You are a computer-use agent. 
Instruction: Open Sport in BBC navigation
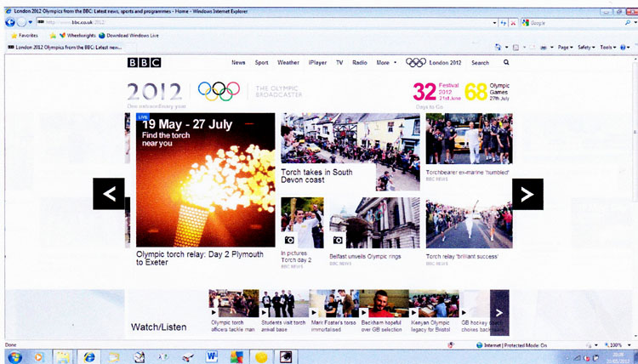coord(262,63)
